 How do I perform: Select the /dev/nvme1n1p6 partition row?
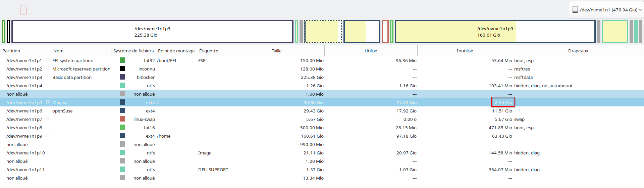coord(322,111)
